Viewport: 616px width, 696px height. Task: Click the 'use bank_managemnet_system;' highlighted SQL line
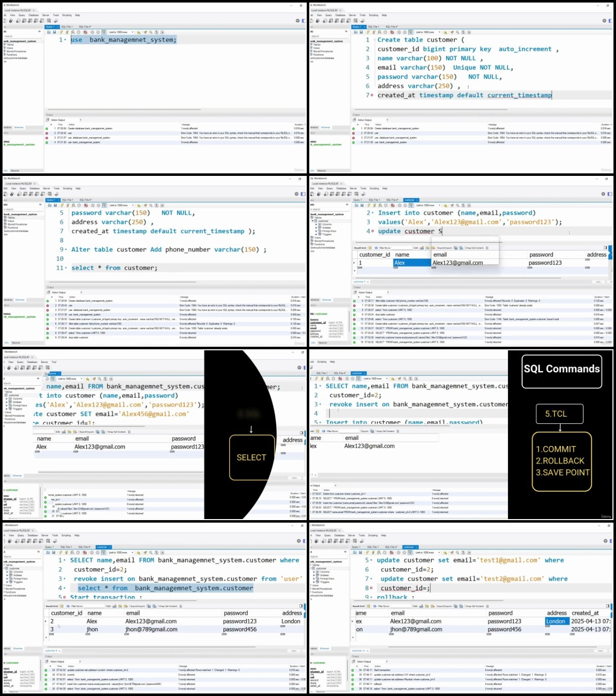124,40
